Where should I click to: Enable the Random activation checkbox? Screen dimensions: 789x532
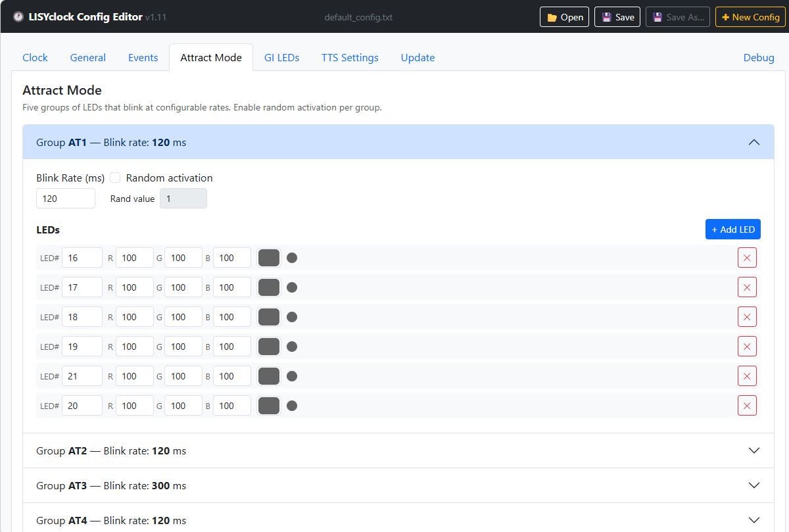115,177
